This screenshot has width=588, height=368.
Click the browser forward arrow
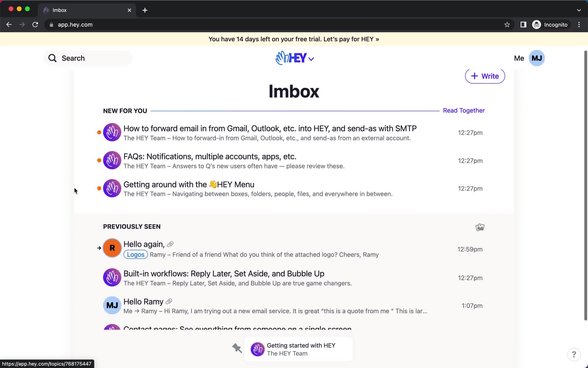[22, 25]
